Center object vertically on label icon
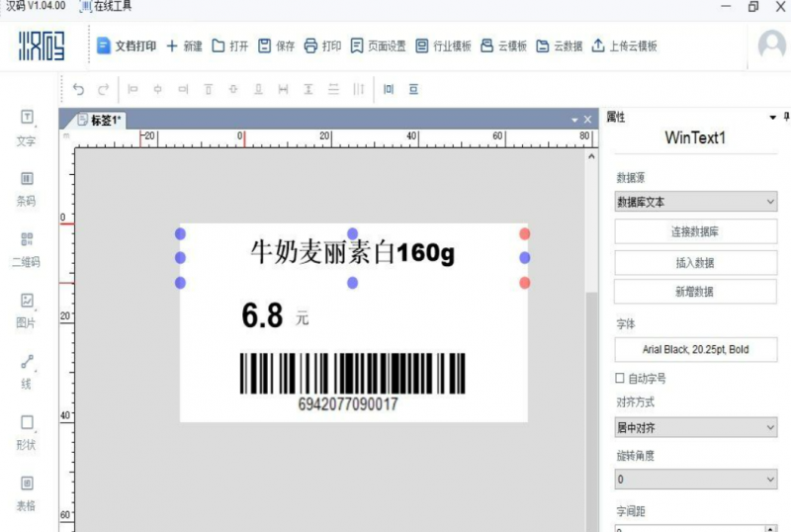This screenshot has width=791, height=532. (x=413, y=89)
